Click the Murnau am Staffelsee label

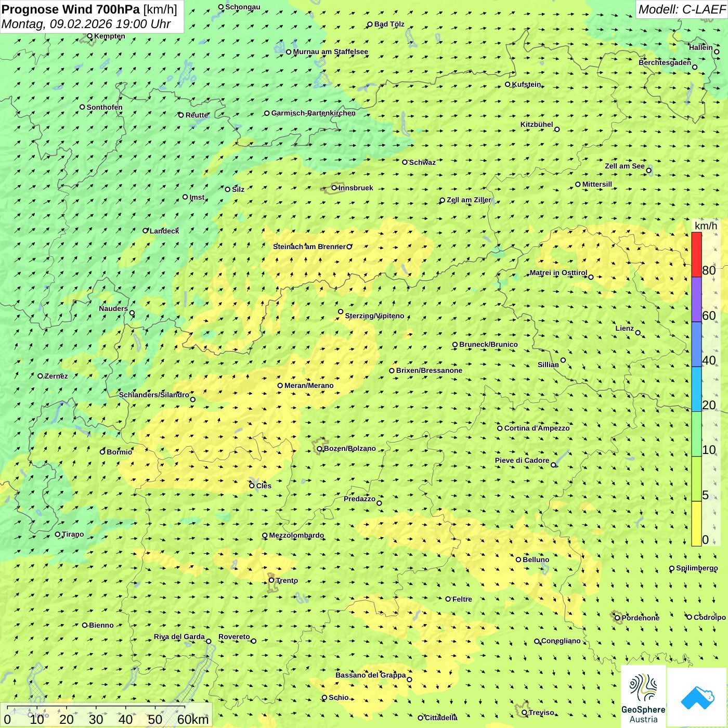click(331, 51)
